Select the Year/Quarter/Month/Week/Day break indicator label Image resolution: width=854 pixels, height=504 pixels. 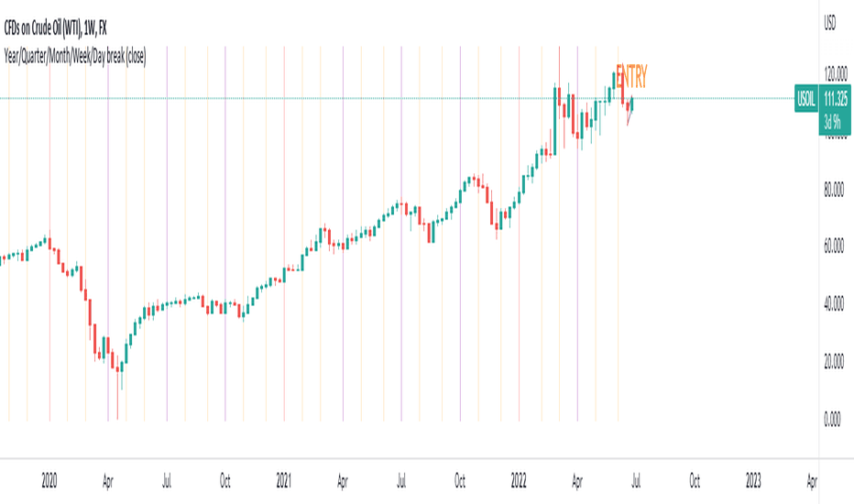(x=74, y=56)
